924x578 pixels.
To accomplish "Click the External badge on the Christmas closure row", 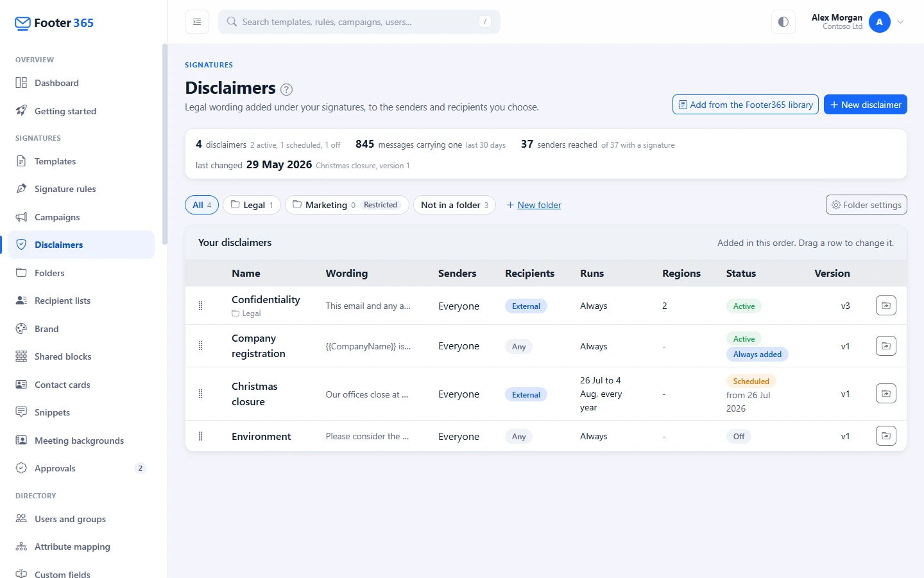I will pyautogui.click(x=526, y=395).
